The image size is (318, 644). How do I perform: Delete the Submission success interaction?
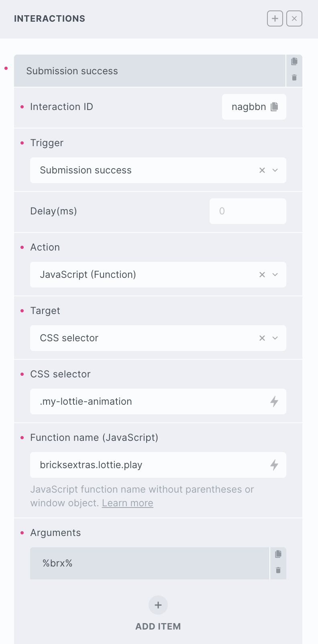tap(294, 78)
